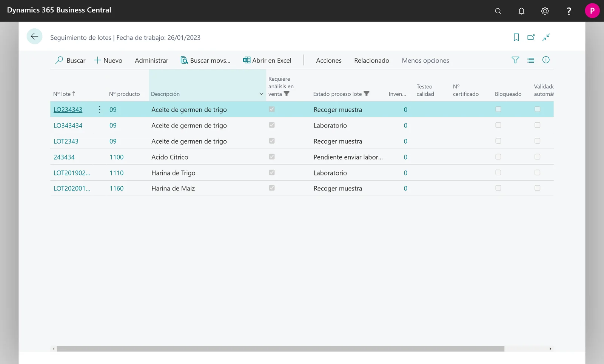
Task: Open notifications bell icon
Action: click(x=521, y=11)
